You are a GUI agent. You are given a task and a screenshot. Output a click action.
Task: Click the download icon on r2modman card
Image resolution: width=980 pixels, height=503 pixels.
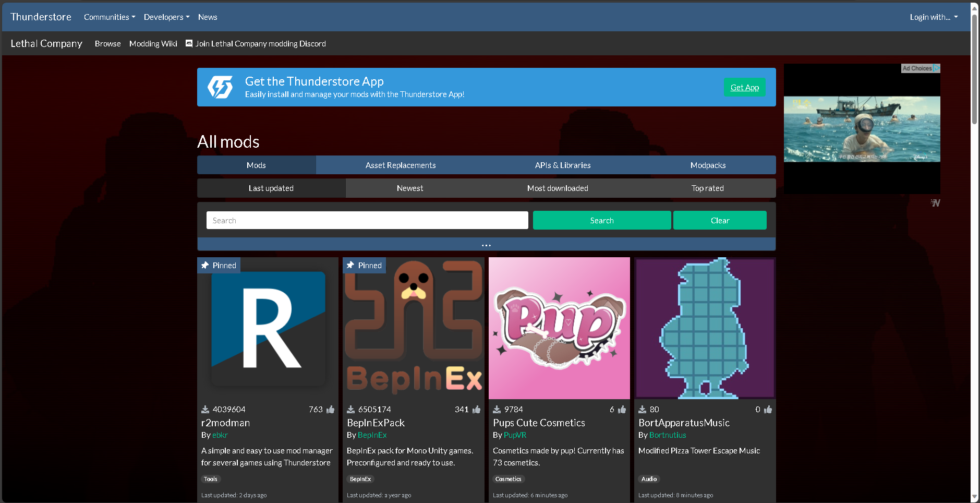pyautogui.click(x=205, y=410)
